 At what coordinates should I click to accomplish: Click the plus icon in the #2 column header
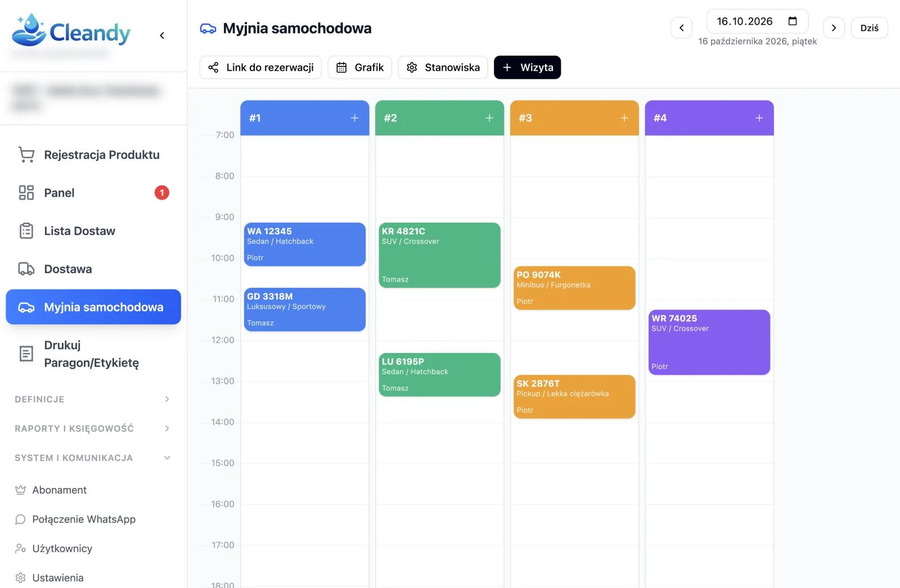(489, 118)
